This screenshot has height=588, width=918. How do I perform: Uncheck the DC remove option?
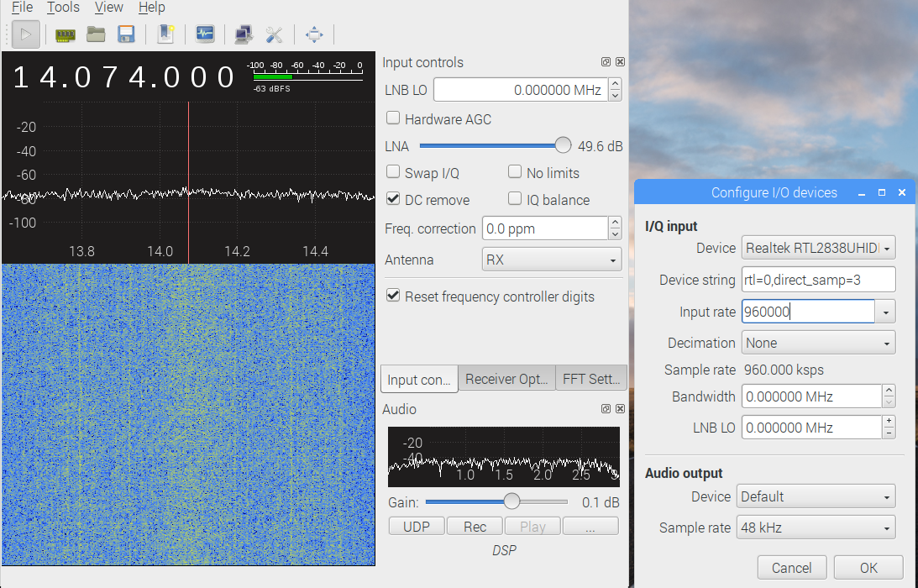(393, 199)
